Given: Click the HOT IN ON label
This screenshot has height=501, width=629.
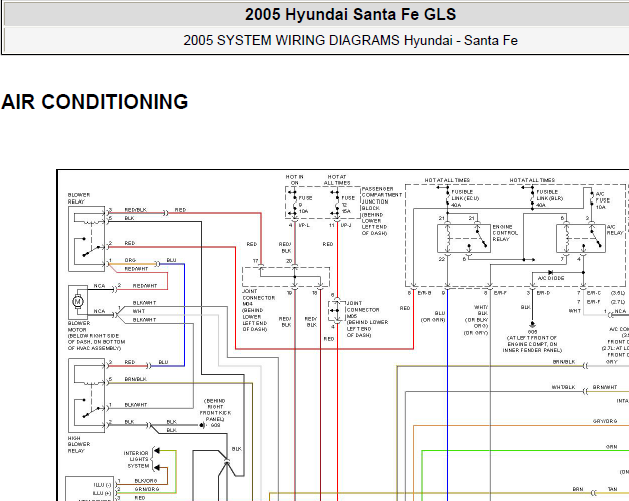Looking at the screenshot, I should tap(294, 180).
